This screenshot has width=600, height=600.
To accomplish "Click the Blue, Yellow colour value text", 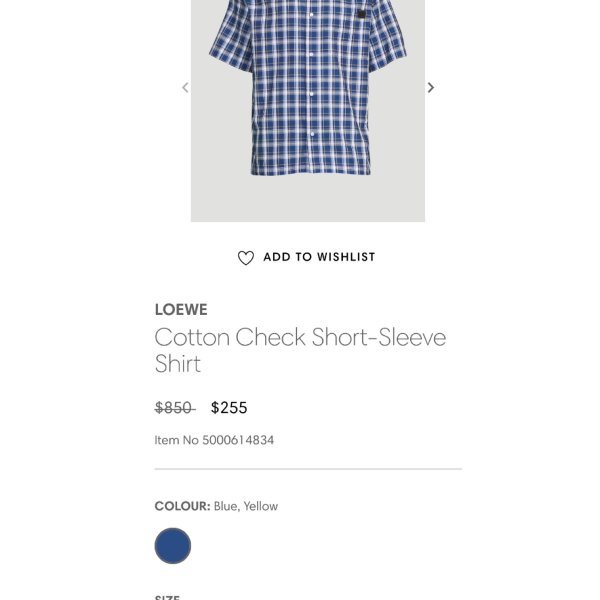I will pyautogui.click(x=246, y=506).
